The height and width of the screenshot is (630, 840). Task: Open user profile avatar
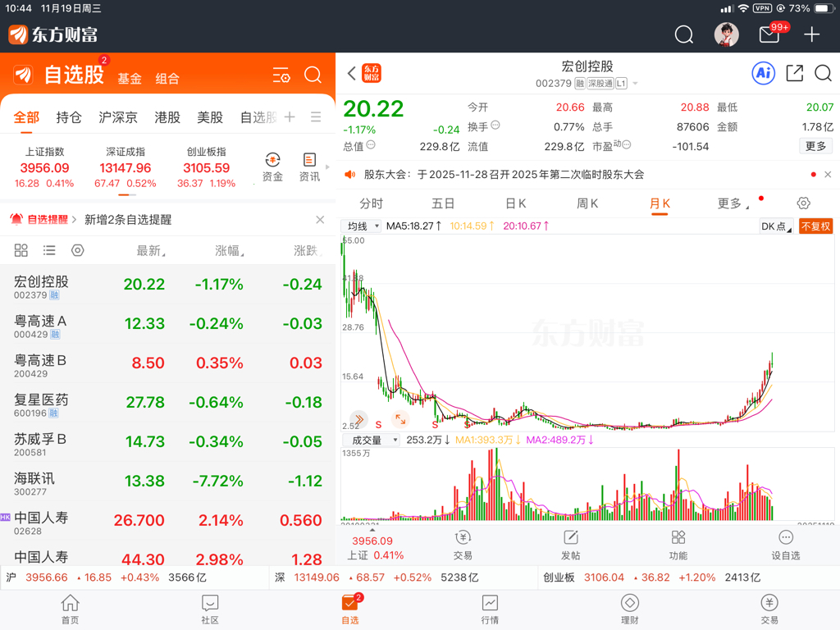[x=727, y=34]
